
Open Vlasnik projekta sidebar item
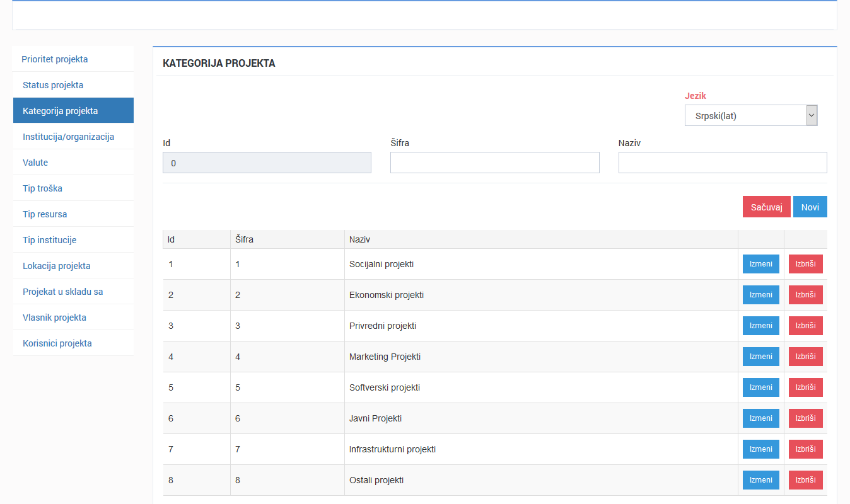pyautogui.click(x=54, y=318)
